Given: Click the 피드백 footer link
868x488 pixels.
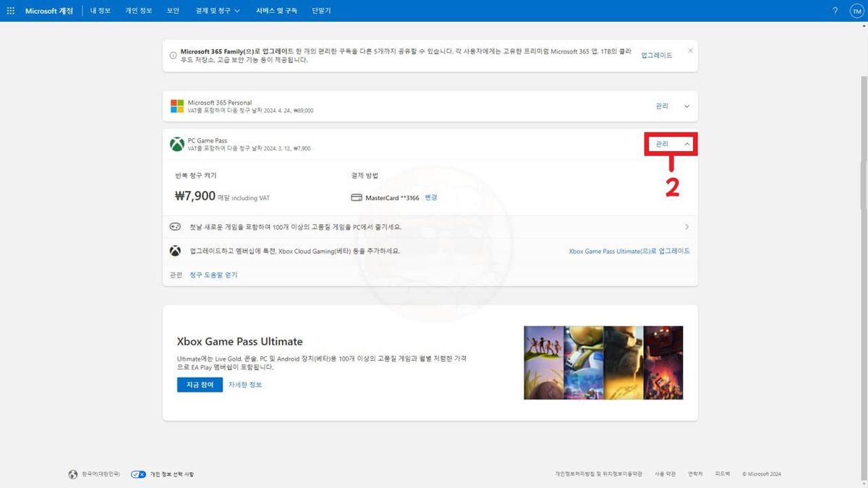Looking at the screenshot, I should pyautogui.click(x=722, y=474).
